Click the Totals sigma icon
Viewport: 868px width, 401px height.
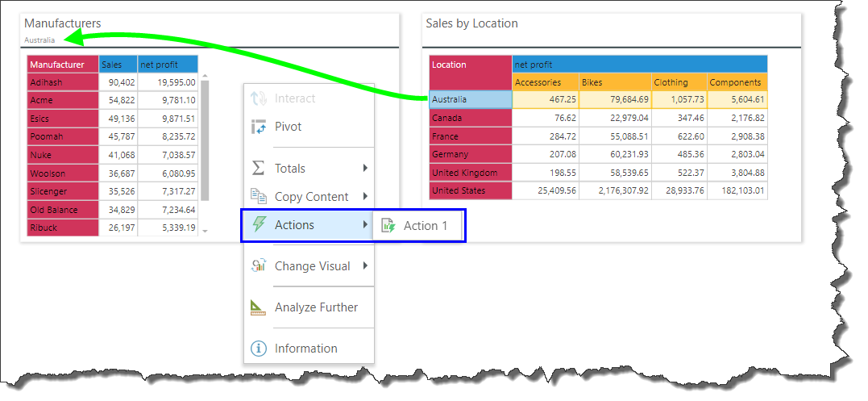[x=259, y=168]
